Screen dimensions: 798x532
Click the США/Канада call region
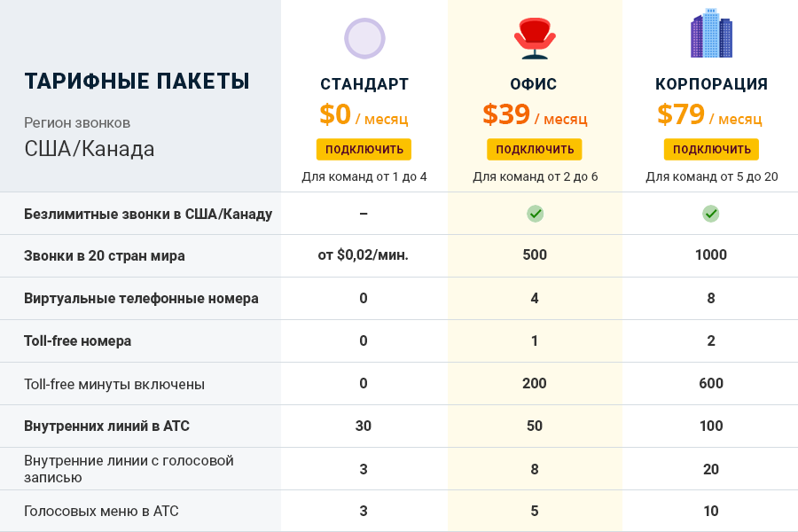tap(90, 149)
